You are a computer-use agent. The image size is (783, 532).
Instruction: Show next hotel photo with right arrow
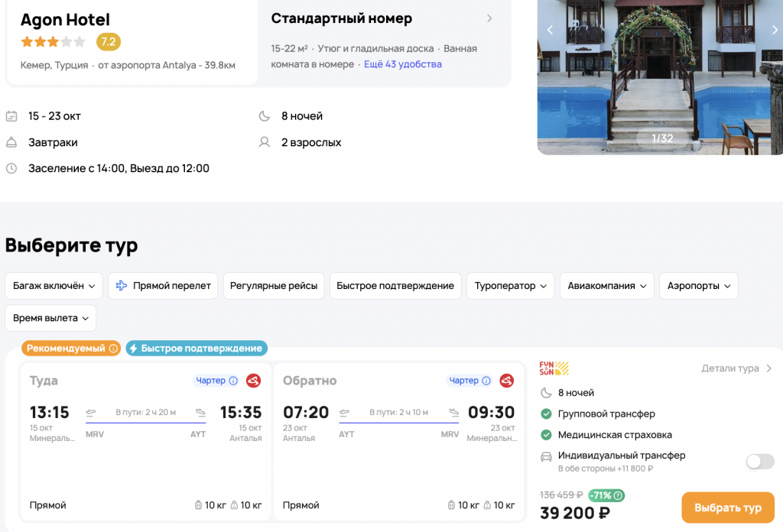(776, 31)
